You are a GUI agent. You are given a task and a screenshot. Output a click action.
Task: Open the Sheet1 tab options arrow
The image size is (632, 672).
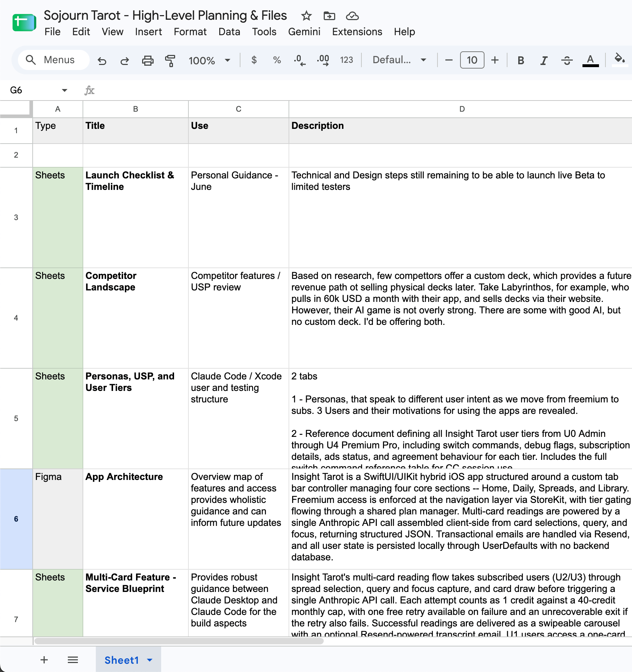click(x=150, y=660)
